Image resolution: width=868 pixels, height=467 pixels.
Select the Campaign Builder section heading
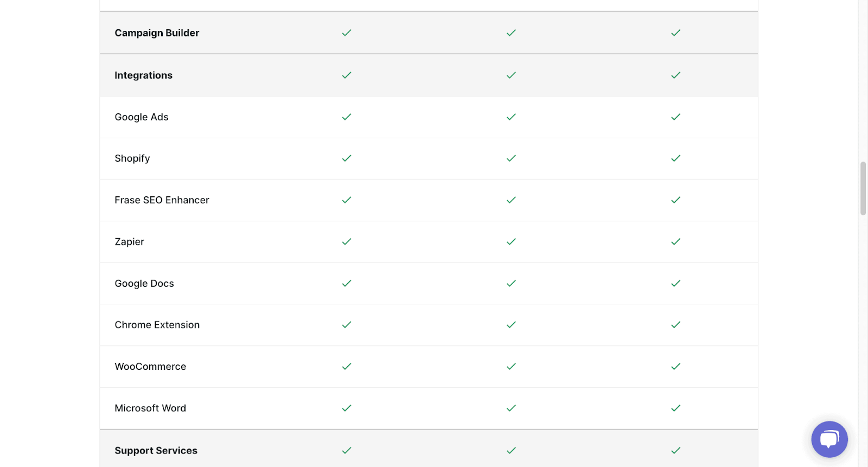coord(157,33)
